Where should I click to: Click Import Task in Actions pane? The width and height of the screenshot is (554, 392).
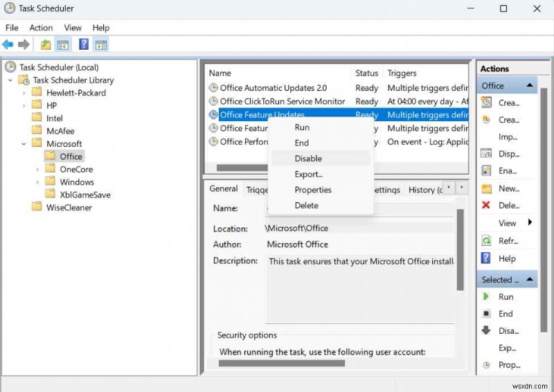508,137
